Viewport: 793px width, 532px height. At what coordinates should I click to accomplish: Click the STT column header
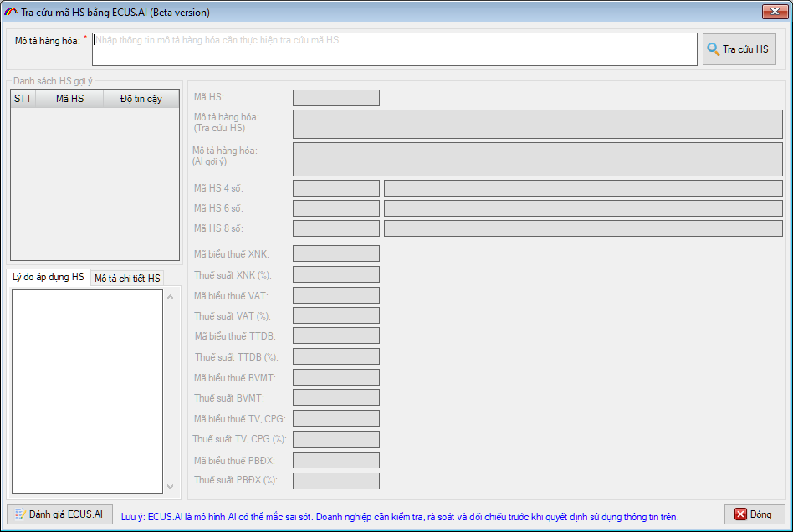[x=23, y=99]
